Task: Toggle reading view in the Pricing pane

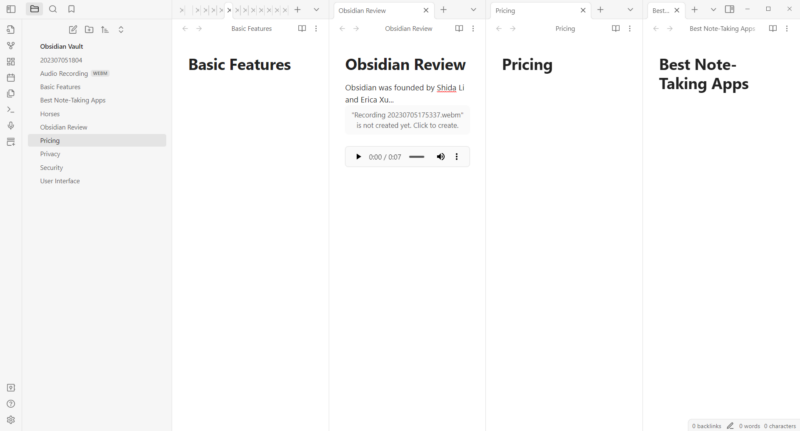Action: pyautogui.click(x=616, y=29)
